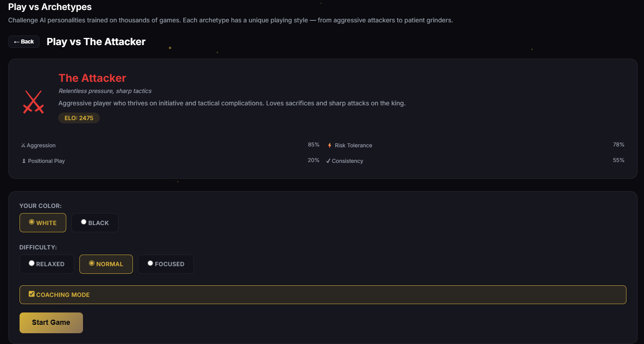Click the Risk Tolerance lightning bolt icon

[x=330, y=145]
